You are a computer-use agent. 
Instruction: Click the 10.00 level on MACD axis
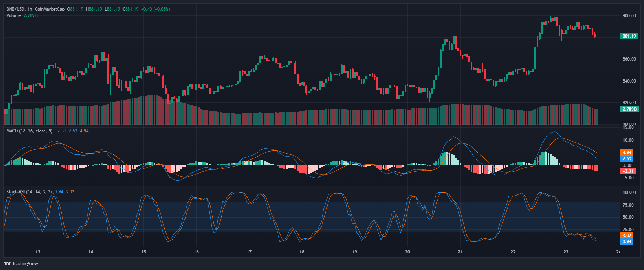point(628,140)
